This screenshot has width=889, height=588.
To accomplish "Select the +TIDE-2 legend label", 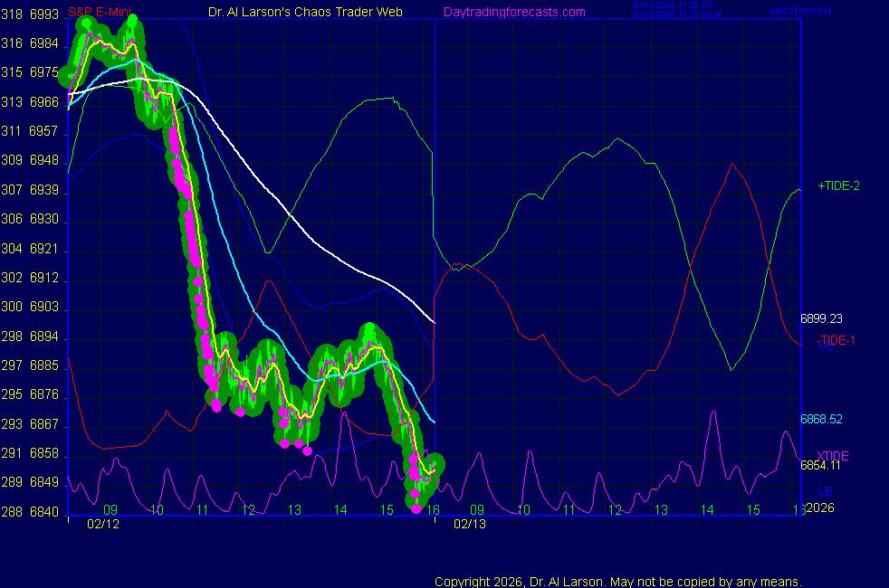I will click(838, 185).
